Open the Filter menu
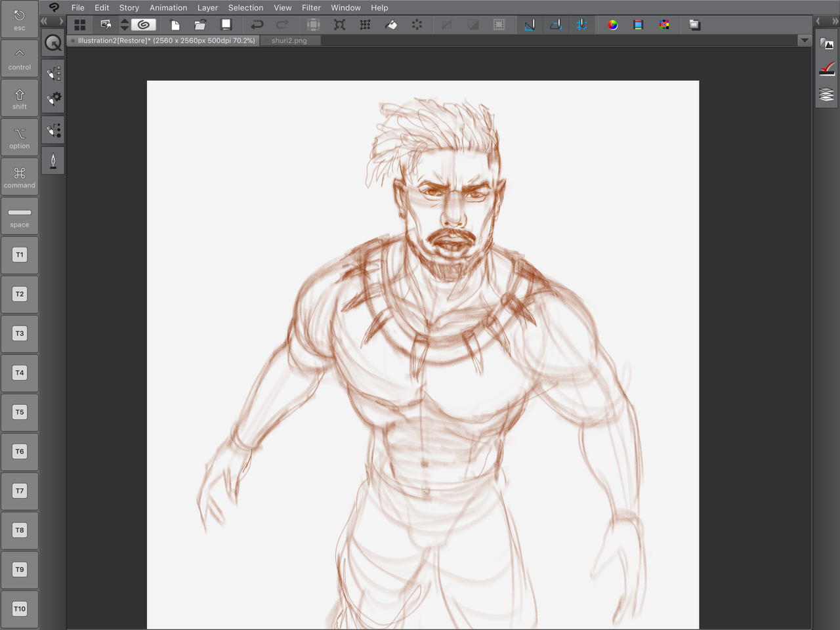This screenshot has width=840, height=630. tap(311, 8)
